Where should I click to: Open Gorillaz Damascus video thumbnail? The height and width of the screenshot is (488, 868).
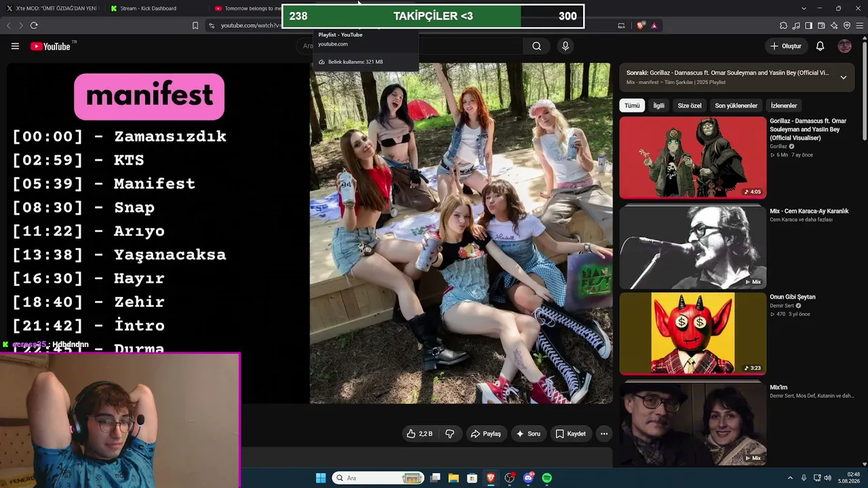[x=692, y=157]
